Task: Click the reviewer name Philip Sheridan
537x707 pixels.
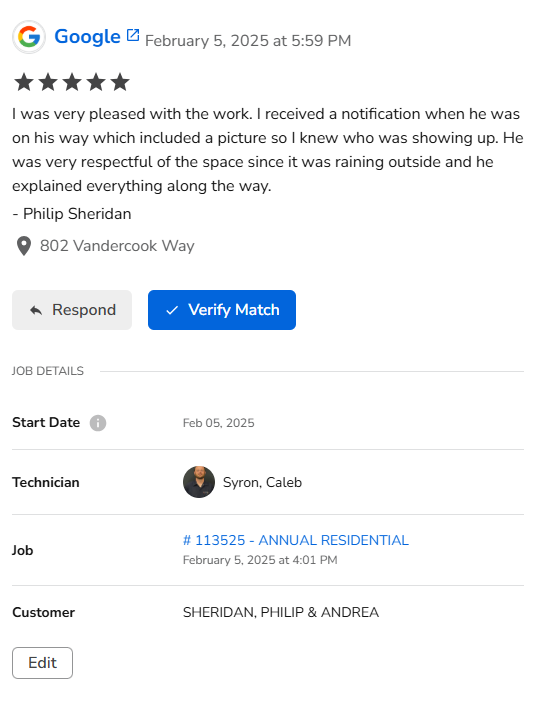Action: coord(77,214)
